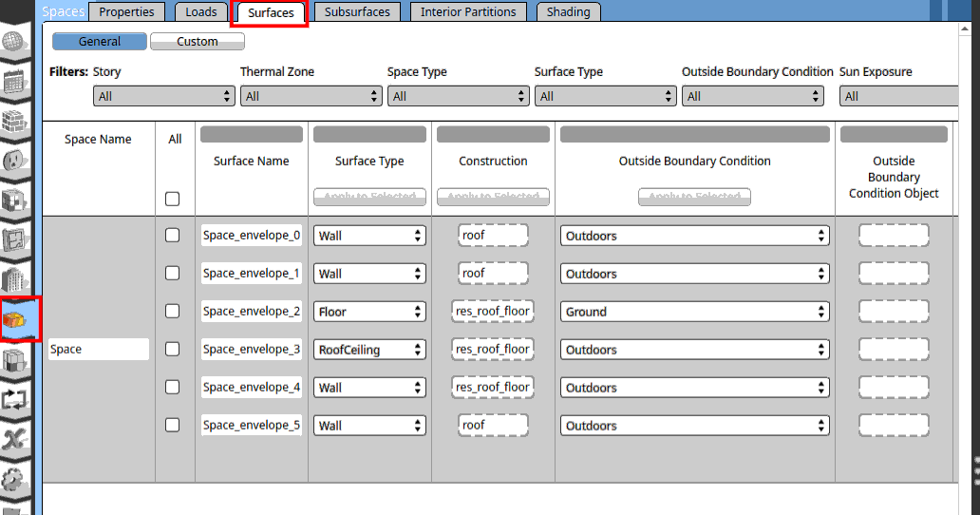The height and width of the screenshot is (515, 980).
Task: Click the res_roof_floor construction of Space_envelope_2
Action: point(493,311)
